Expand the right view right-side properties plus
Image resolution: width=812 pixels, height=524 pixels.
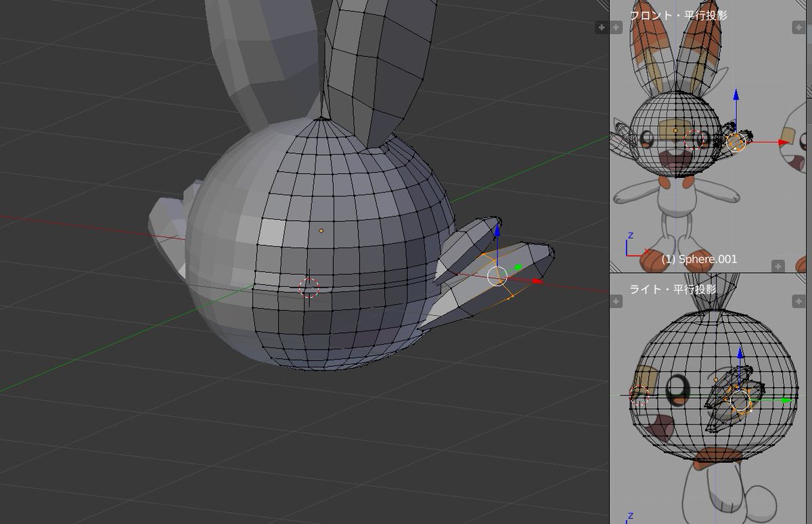(x=799, y=301)
